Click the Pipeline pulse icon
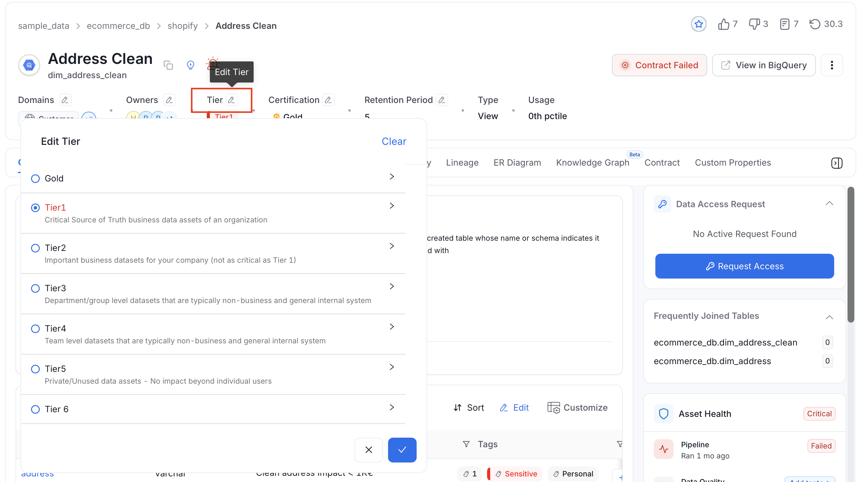Viewport: 868px width, 482px height. (663, 449)
